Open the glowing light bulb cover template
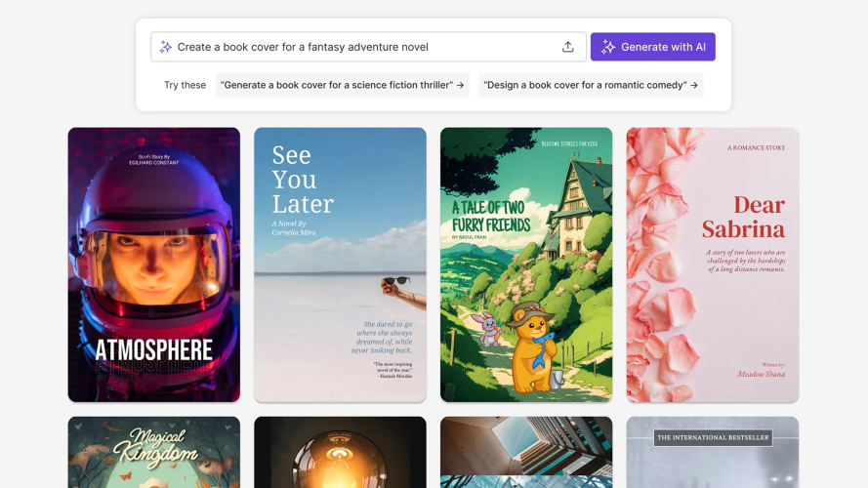Viewport: 868px width, 488px height. coord(340,452)
